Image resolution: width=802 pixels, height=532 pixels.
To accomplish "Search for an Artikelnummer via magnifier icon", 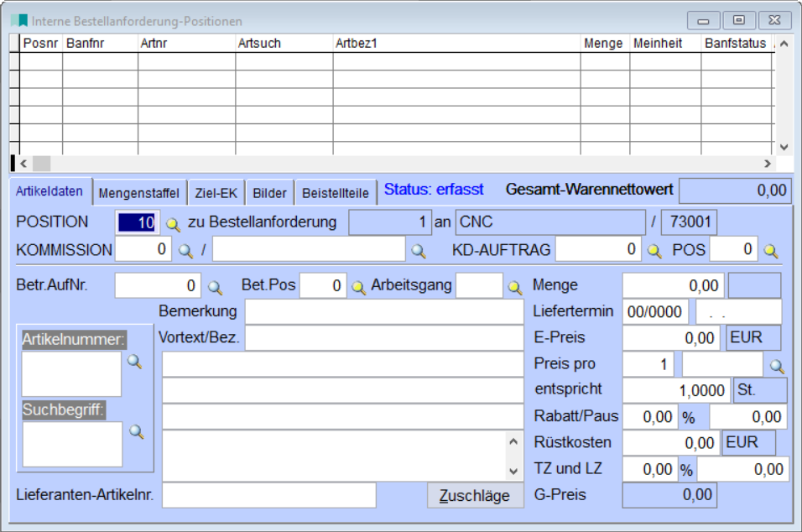I will coord(135,362).
